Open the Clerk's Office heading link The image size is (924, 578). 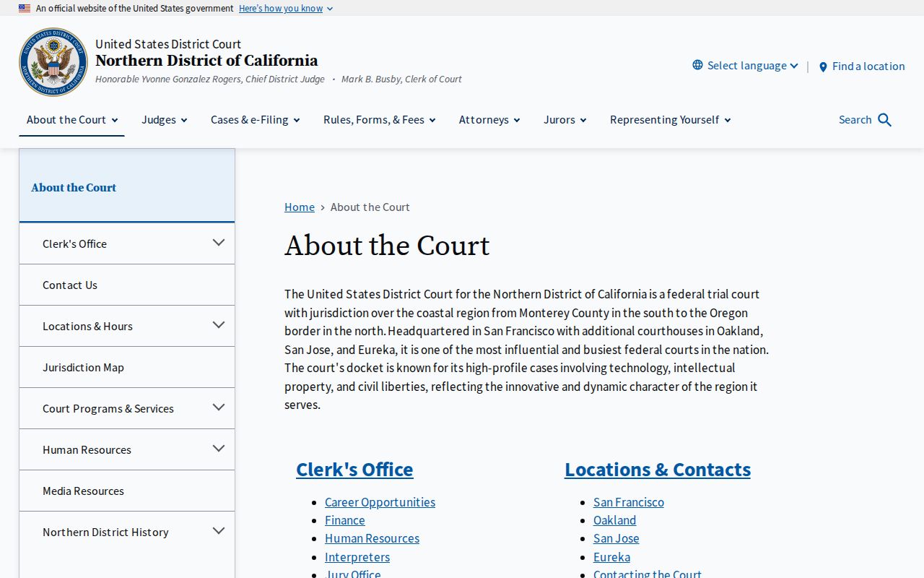click(354, 469)
